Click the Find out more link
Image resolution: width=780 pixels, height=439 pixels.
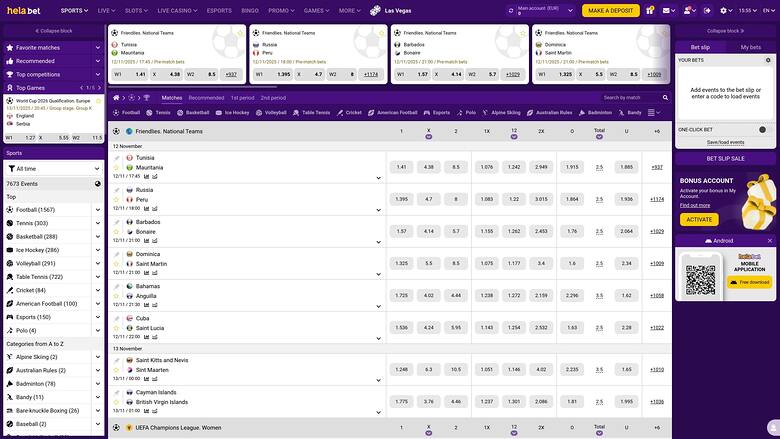point(695,205)
